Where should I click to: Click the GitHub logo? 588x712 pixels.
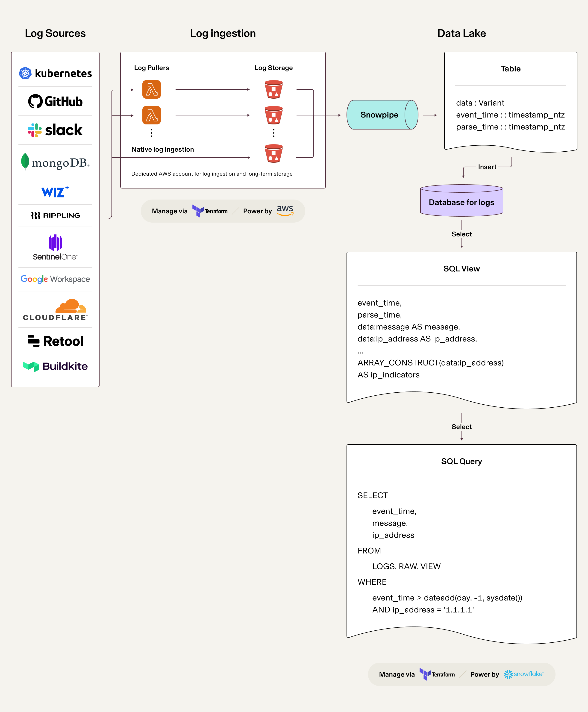click(x=55, y=101)
